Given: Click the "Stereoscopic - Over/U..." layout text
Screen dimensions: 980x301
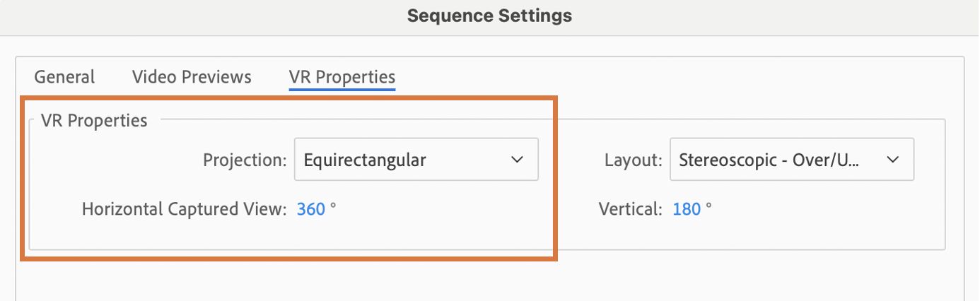Looking at the screenshot, I should [x=769, y=160].
